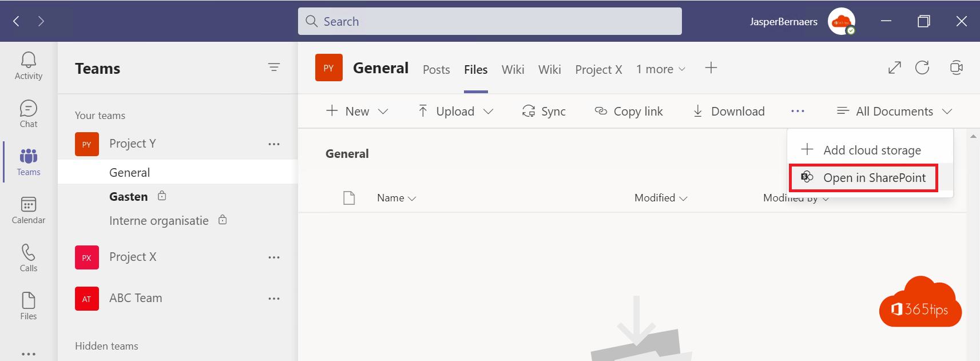Open the files toolbar overflow ellipsis
The height and width of the screenshot is (361, 980).
798,111
